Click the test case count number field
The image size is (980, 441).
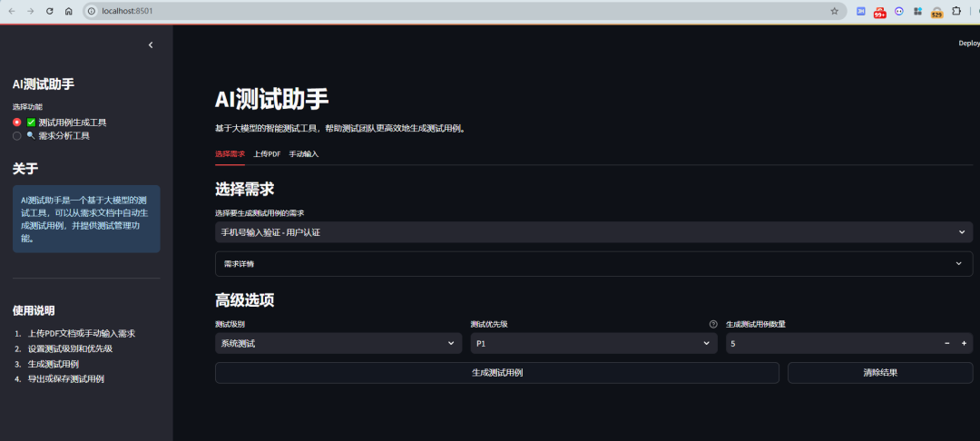point(832,343)
